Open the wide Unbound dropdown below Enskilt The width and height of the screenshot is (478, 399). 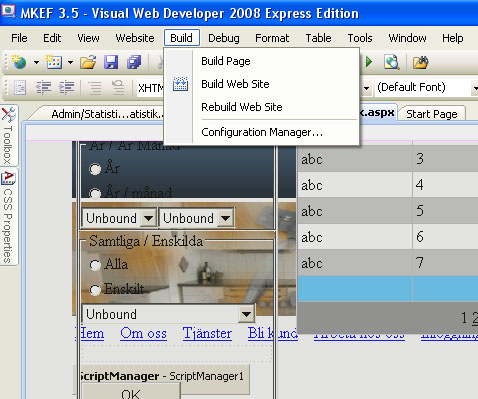[168, 314]
